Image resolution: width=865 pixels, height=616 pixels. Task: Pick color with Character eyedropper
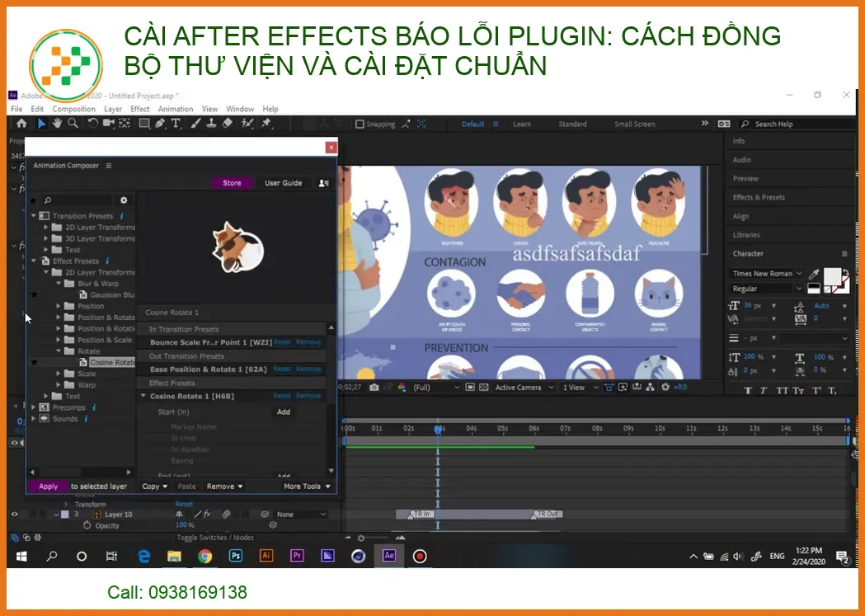tap(814, 274)
